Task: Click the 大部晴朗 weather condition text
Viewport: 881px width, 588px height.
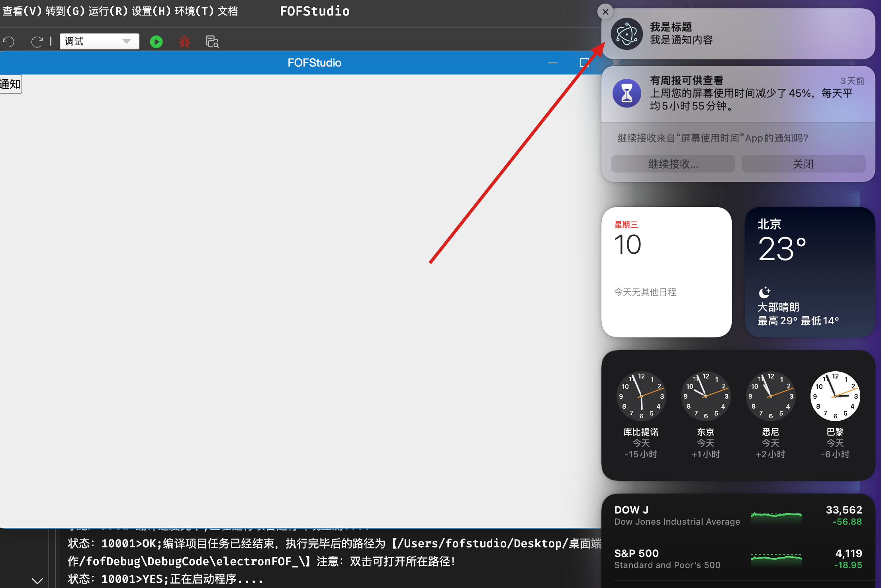Action: coord(778,307)
